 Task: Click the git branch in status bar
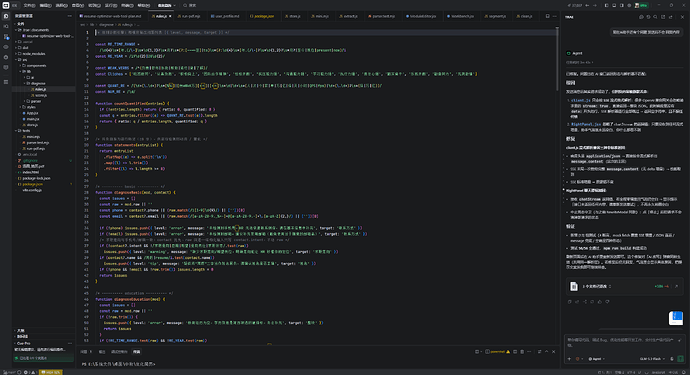point(9,372)
